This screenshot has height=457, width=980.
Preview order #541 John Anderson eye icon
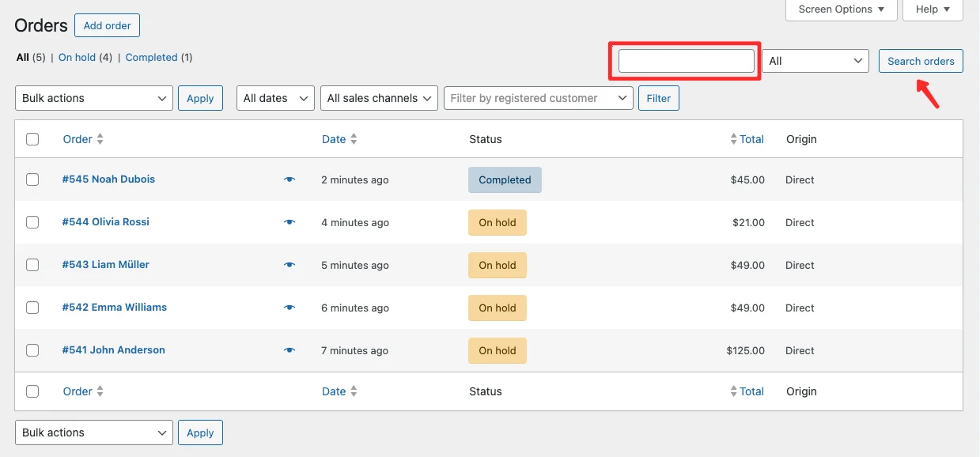click(x=289, y=350)
